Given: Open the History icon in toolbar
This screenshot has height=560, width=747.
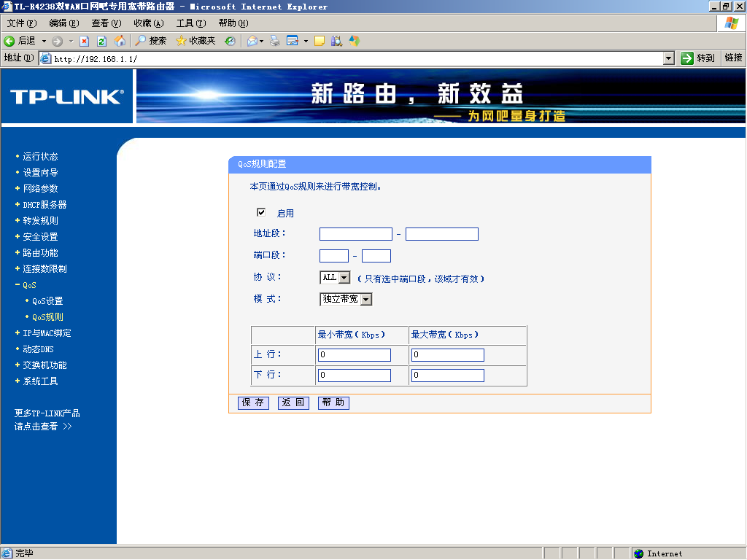Looking at the screenshot, I should click(x=230, y=41).
